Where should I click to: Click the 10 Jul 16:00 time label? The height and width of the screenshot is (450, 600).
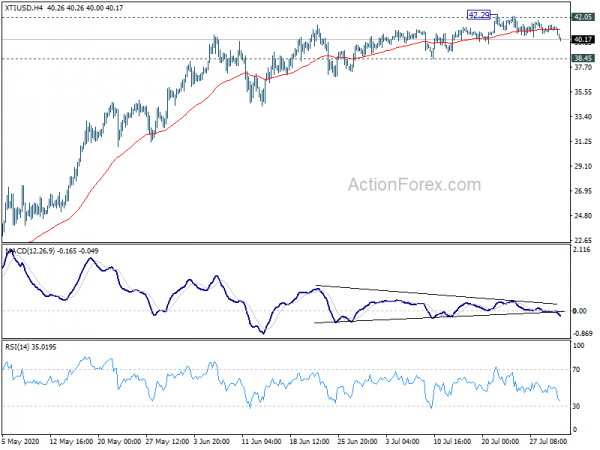(452, 441)
